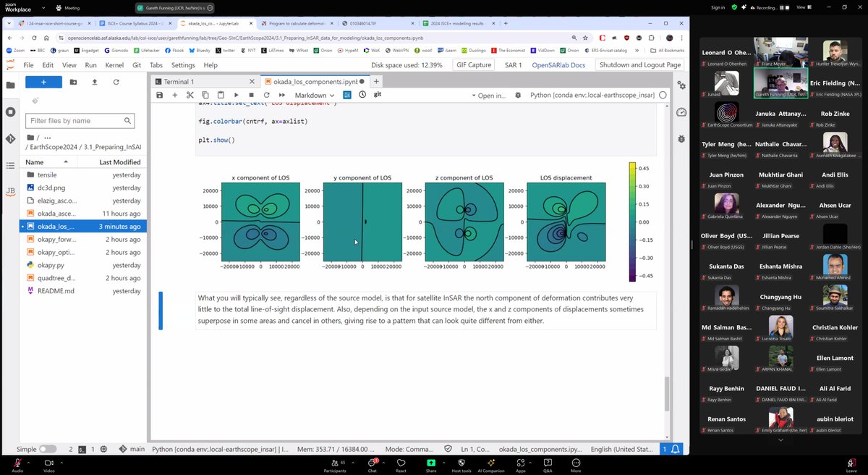This screenshot has width=868, height=475.
Task: Open the File Browser sidebar icon
Action: pyautogui.click(x=10, y=85)
